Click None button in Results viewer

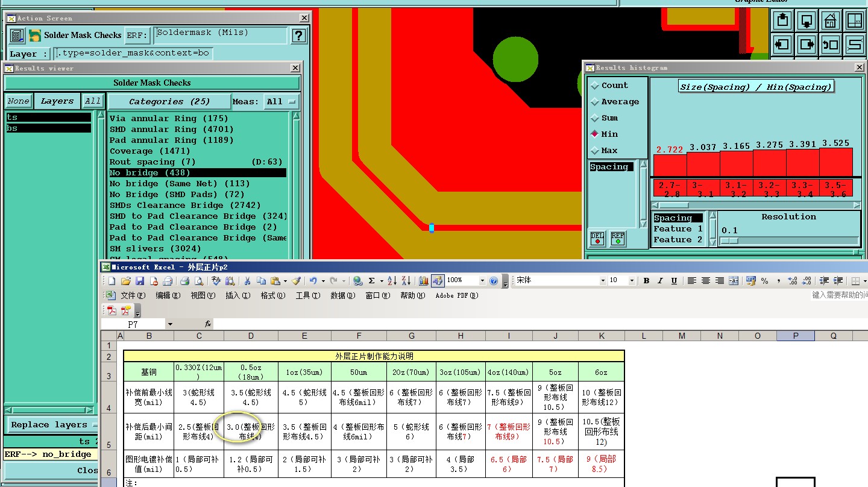click(x=19, y=101)
